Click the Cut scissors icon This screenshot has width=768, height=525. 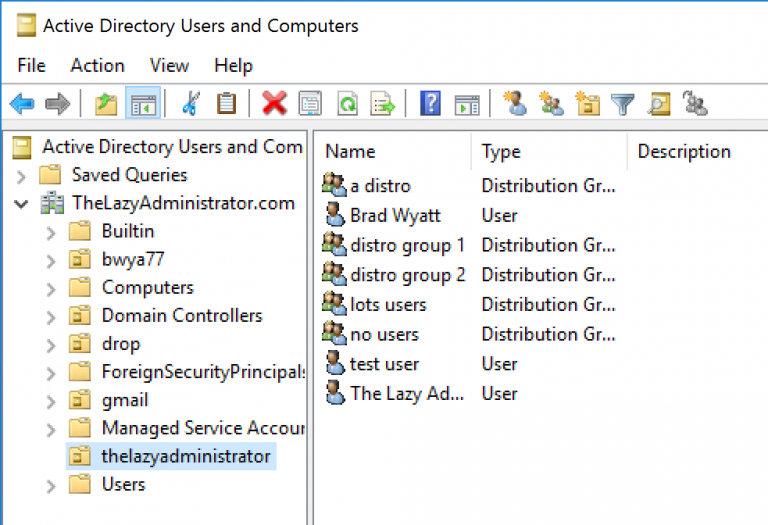pyautogui.click(x=191, y=104)
